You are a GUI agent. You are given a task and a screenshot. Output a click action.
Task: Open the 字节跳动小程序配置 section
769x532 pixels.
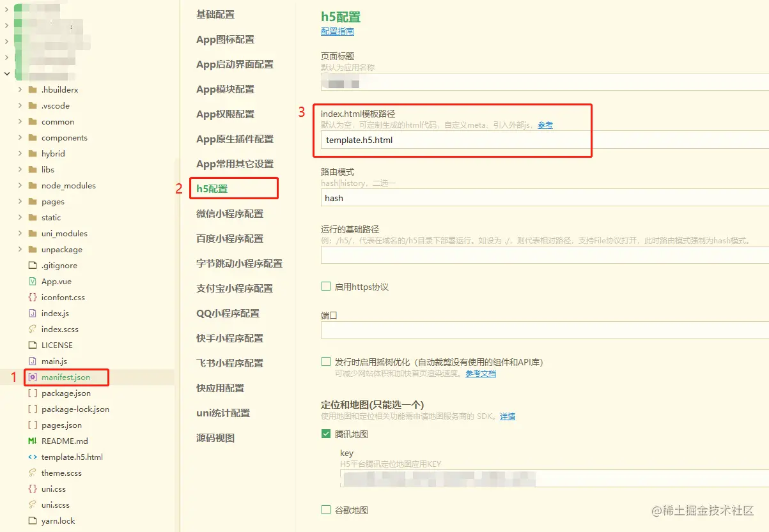pyautogui.click(x=239, y=264)
